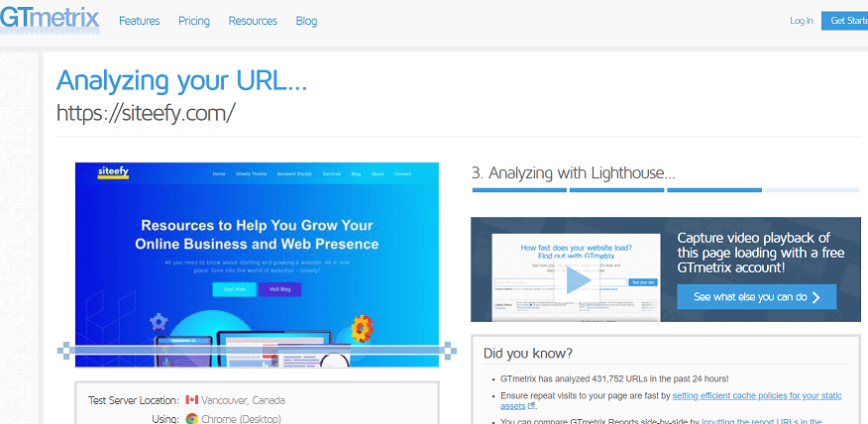868x424 pixels.
Task: Click the siteefy.com page screenshot thumbnail
Action: coord(257,265)
